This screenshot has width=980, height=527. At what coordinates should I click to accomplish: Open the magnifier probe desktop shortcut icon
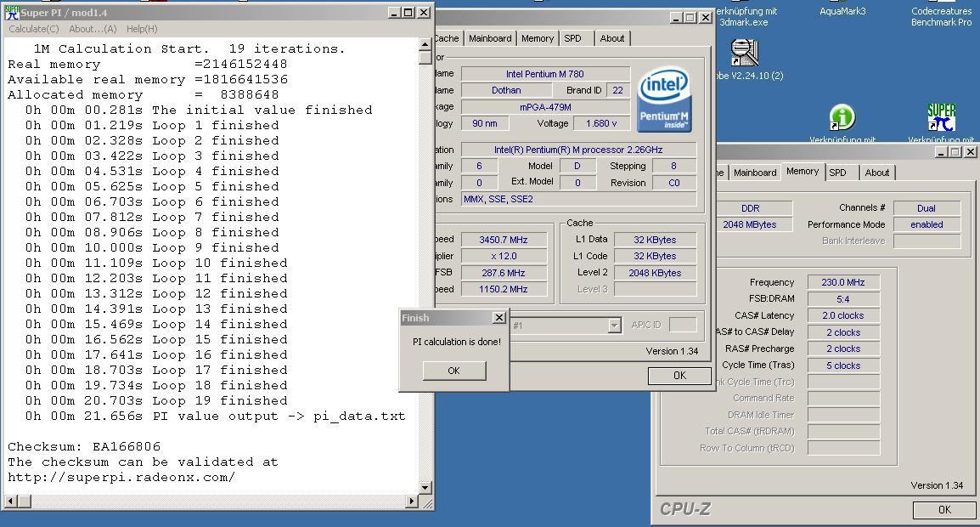745,53
